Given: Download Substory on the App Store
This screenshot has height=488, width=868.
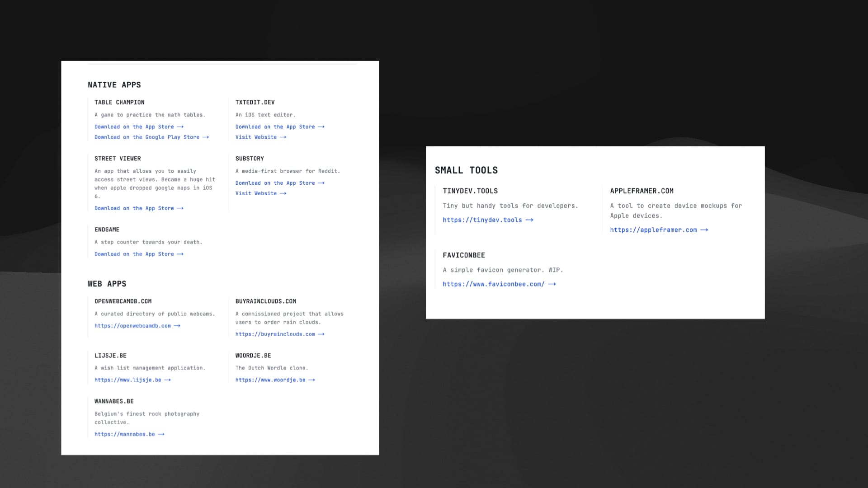Looking at the screenshot, I should [x=275, y=183].
